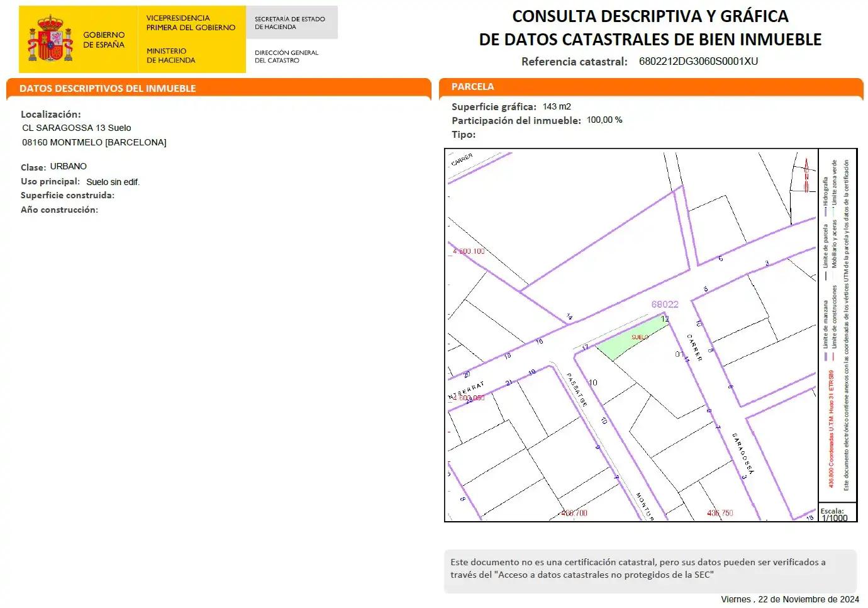Click "Hidrografía" in the map legend
The image size is (868, 608).
tap(826, 191)
